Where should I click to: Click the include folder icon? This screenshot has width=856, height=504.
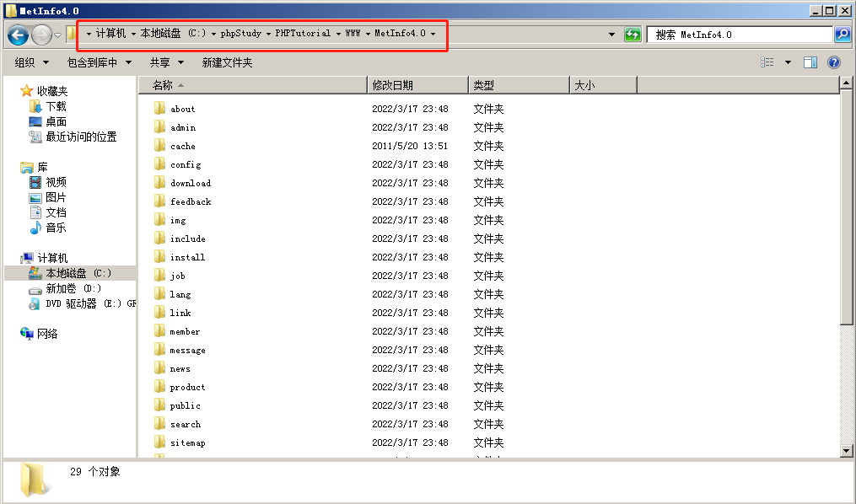159,238
